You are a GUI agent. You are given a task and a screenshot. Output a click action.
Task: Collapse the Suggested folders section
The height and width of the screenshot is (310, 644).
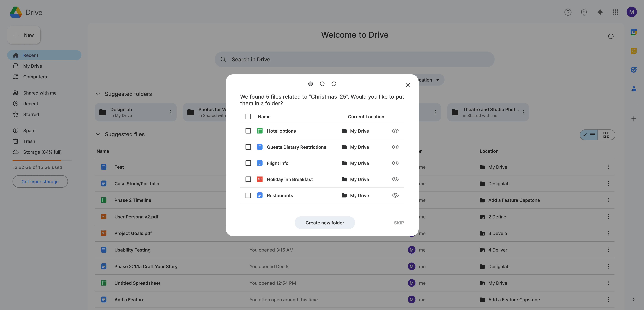tap(98, 94)
